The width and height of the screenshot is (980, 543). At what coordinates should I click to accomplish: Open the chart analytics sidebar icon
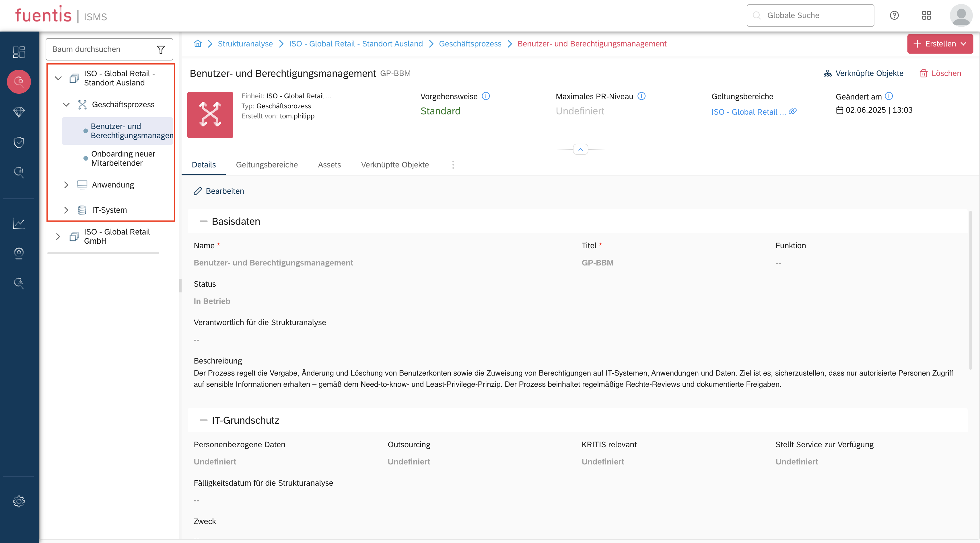click(19, 223)
